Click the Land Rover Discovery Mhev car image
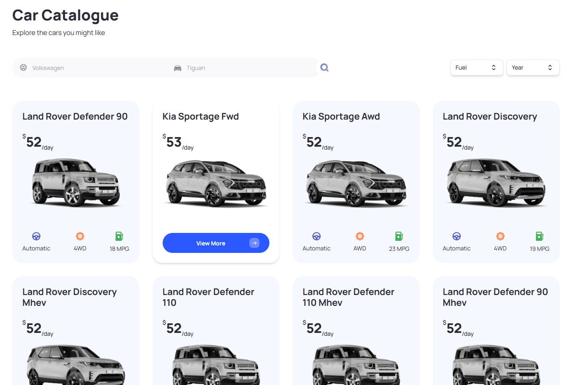588x385 pixels. point(76,365)
